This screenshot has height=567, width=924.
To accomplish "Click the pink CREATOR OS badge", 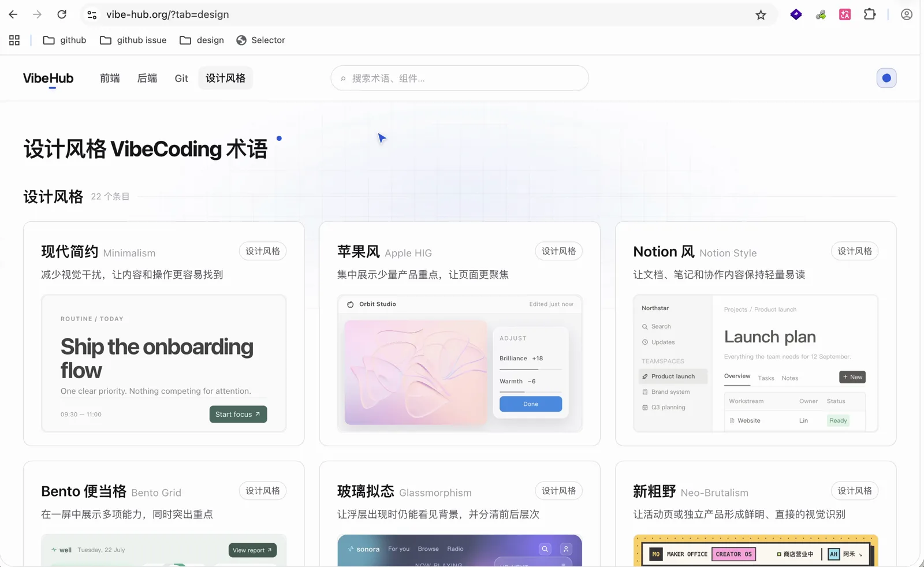I will coord(733,554).
